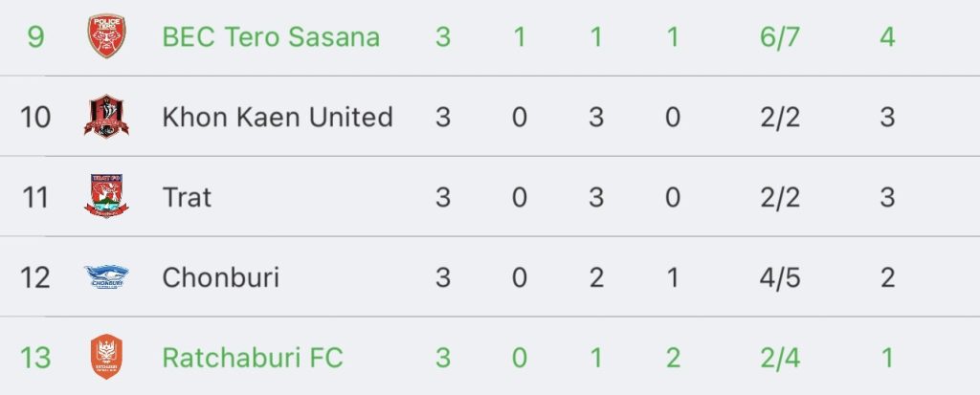
Task: Open the BEC Tero Sasana team name
Action: pyautogui.click(x=271, y=37)
